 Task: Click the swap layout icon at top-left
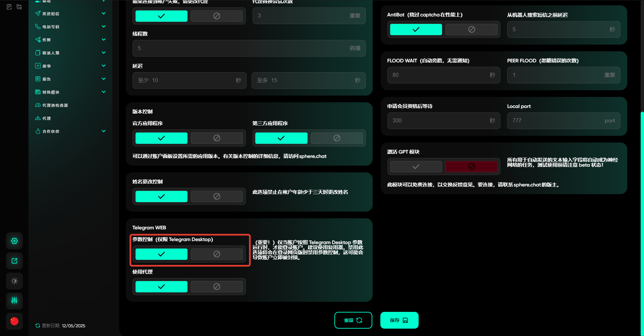point(19,7)
